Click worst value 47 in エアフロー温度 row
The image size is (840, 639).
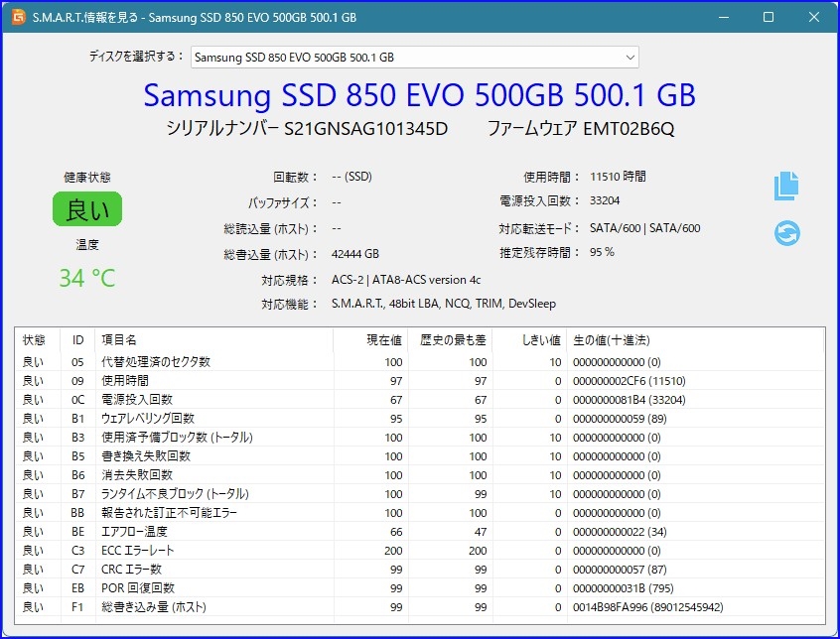(x=481, y=532)
